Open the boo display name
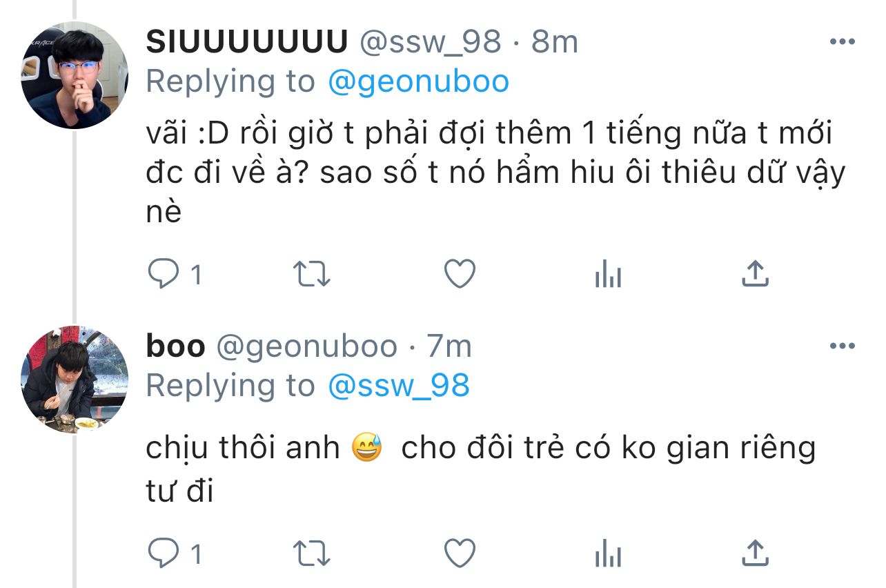Viewport: 886px width, 588px height. tap(175, 346)
